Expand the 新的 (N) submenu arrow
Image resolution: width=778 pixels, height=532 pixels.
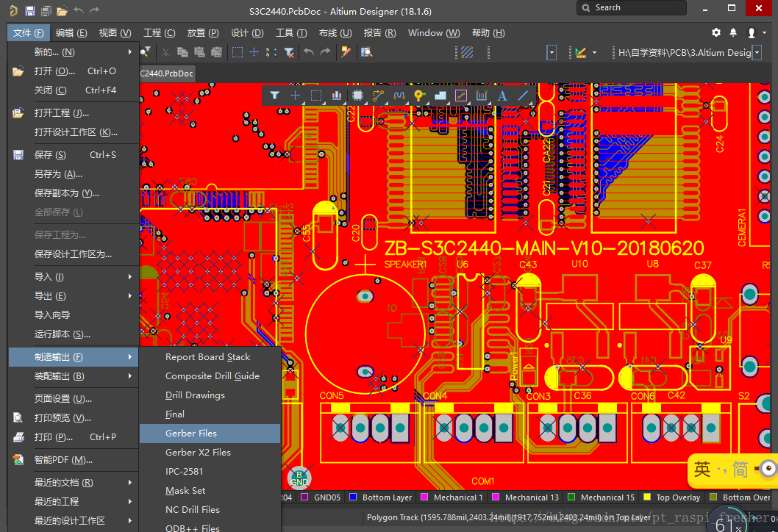130,51
